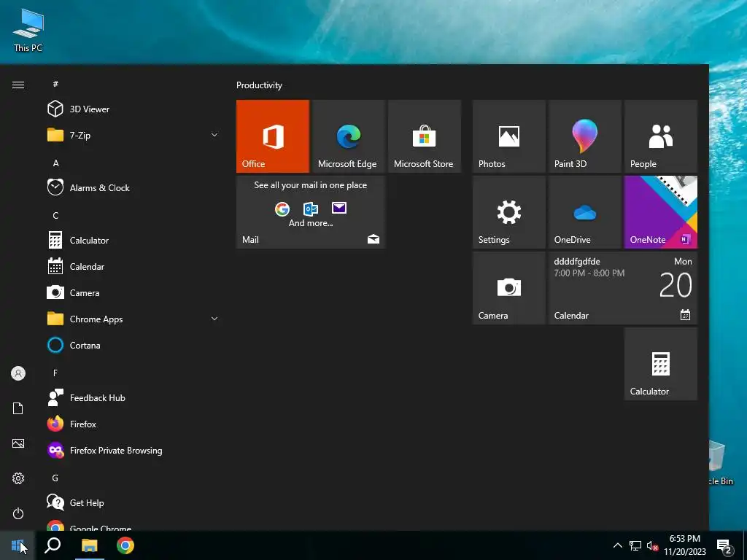Click the Productivity group title
747x560 pixels.
click(x=259, y=85)
